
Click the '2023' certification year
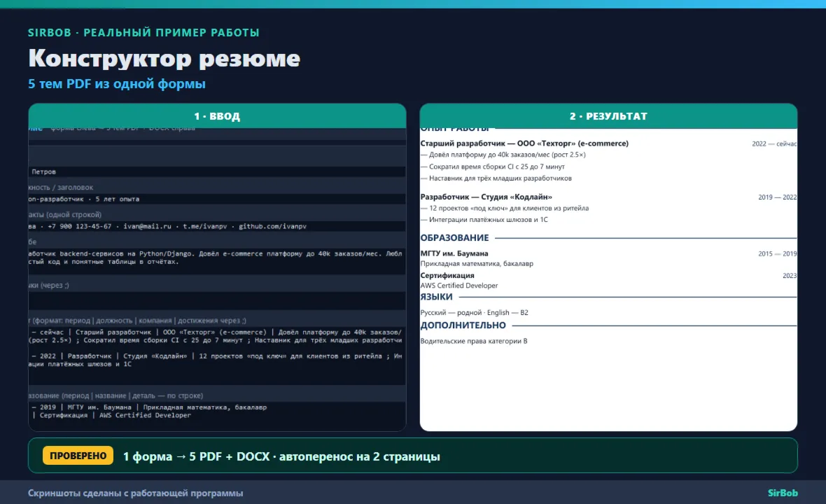point(789,276)
